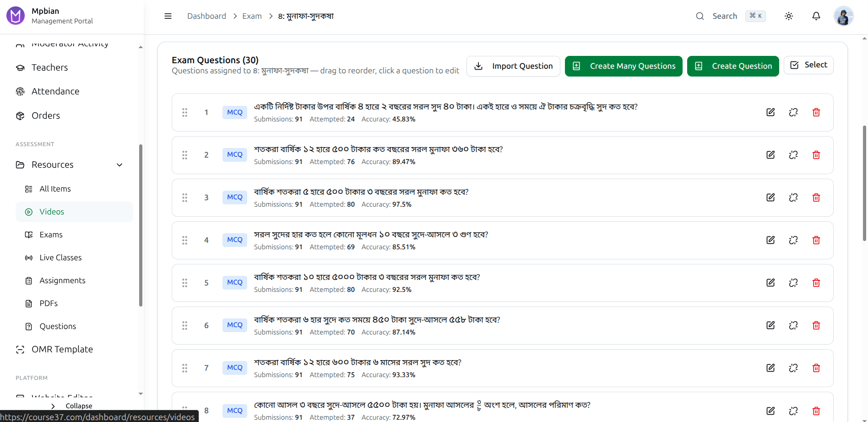Collapse the Resources section chevron

coord(119,165)
